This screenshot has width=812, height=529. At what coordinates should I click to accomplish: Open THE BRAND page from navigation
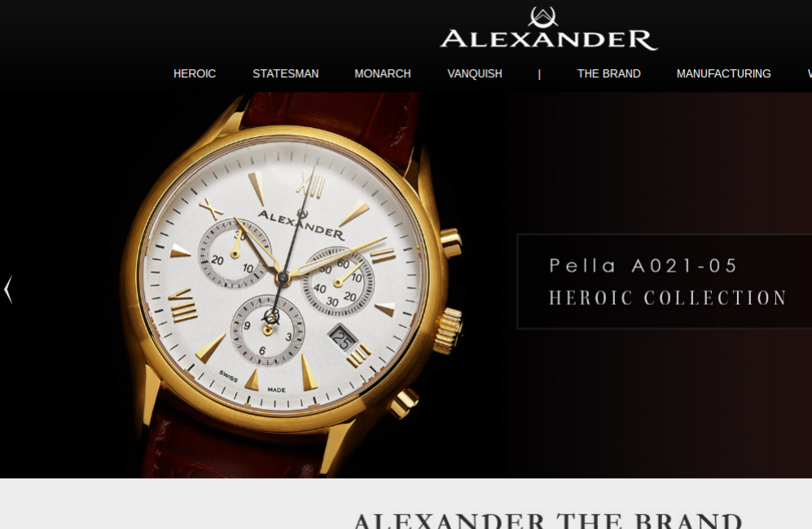coord(608,73)
